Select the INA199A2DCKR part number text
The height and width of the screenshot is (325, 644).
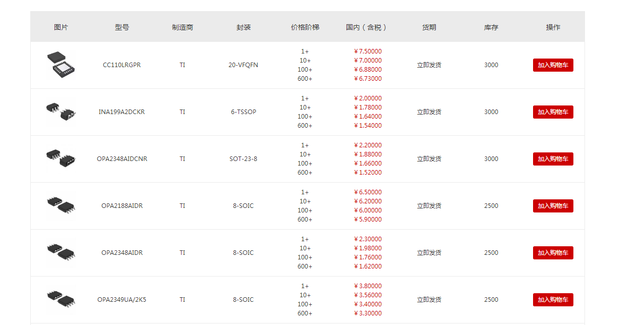(122, 112)
